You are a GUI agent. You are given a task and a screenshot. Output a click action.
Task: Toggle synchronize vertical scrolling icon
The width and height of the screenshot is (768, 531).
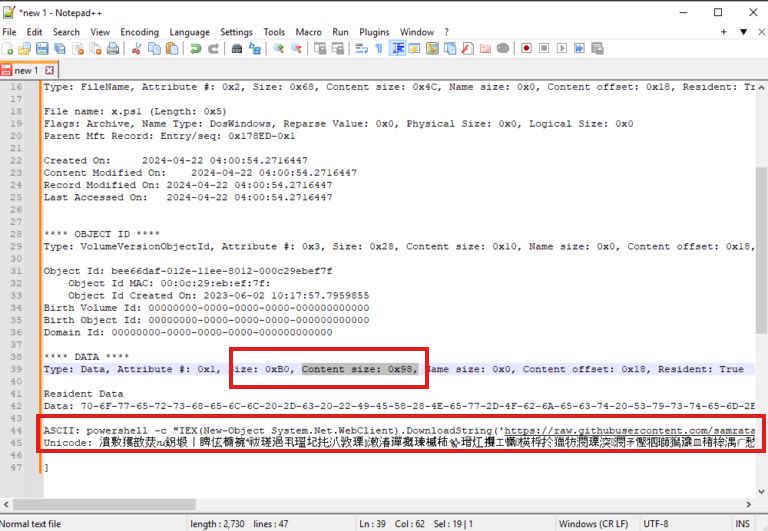[320, 48]
